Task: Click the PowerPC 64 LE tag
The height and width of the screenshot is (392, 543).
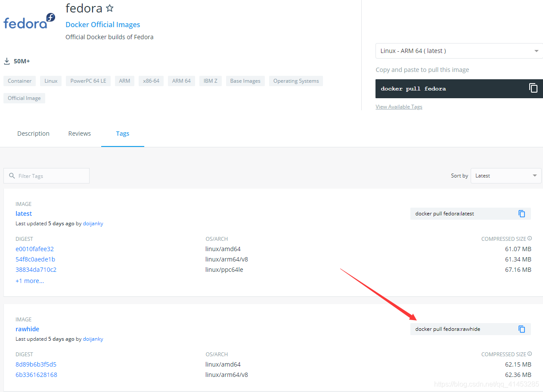Action: [x=88, y=81]
